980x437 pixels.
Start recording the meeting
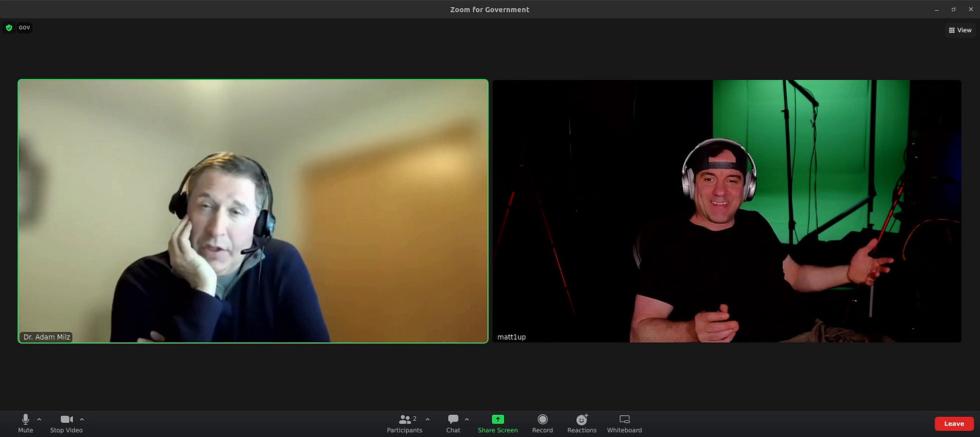point(542,424)
